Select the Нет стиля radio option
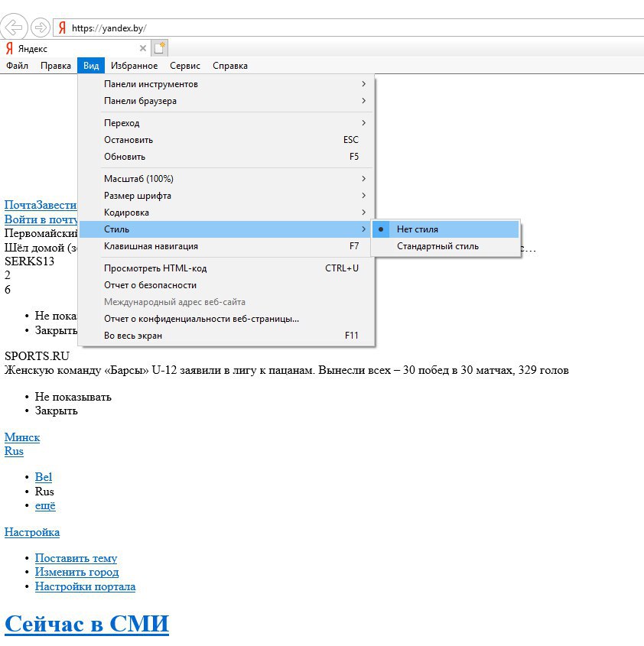 click(445, 229)
